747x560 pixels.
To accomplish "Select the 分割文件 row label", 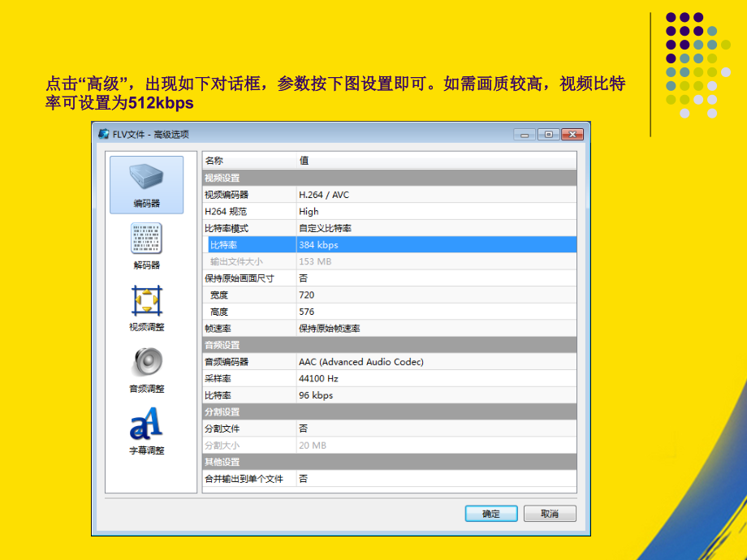I will 222,429.
